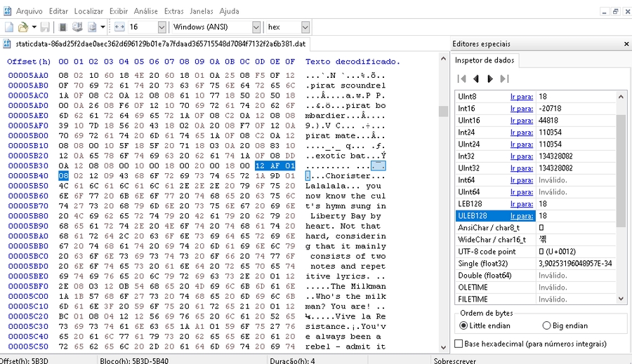The height and width of the screenshot is (364, 632).
Task: Go to first byte in data inspector
Action: [461, 79]
